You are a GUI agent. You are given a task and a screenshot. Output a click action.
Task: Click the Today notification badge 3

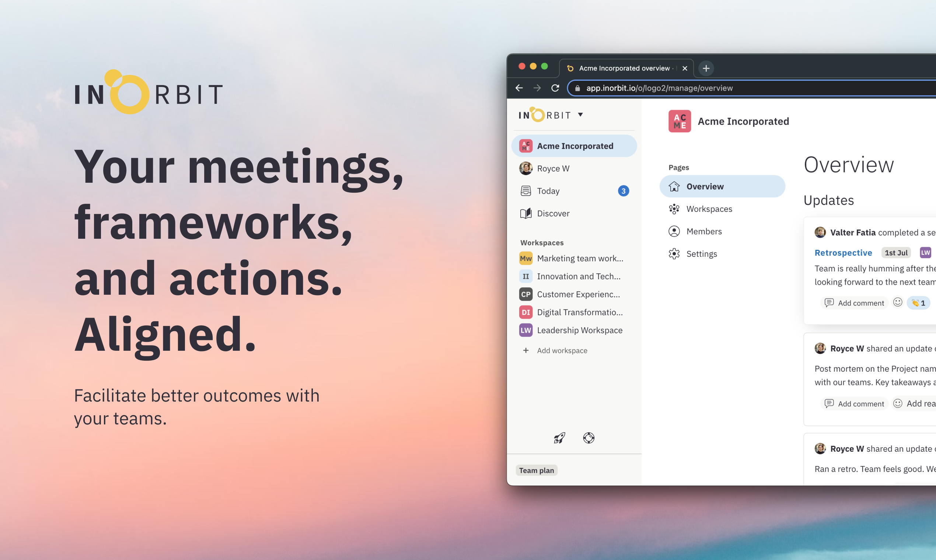623,191
